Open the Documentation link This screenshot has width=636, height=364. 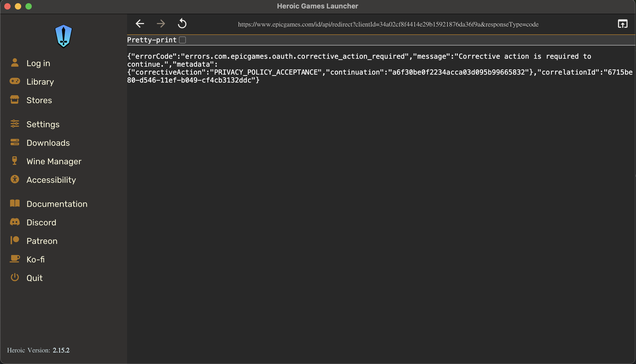click(x=57, y=204)
